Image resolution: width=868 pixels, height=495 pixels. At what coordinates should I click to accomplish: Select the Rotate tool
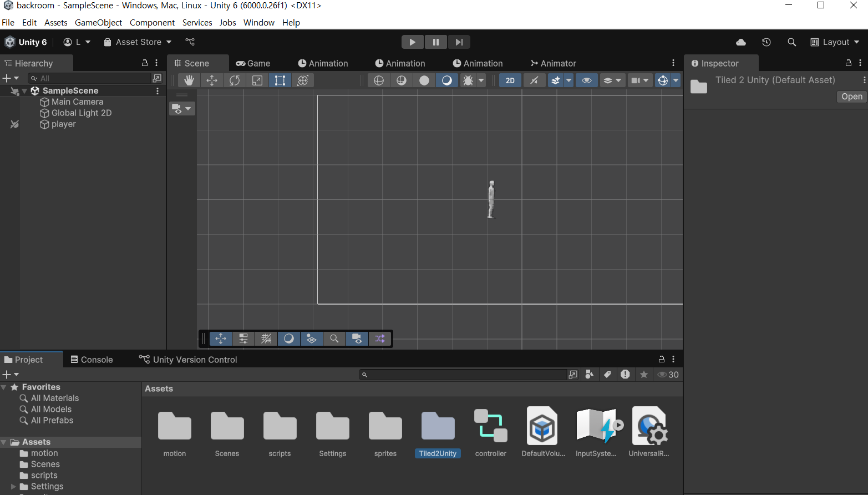tap(235, 80)
